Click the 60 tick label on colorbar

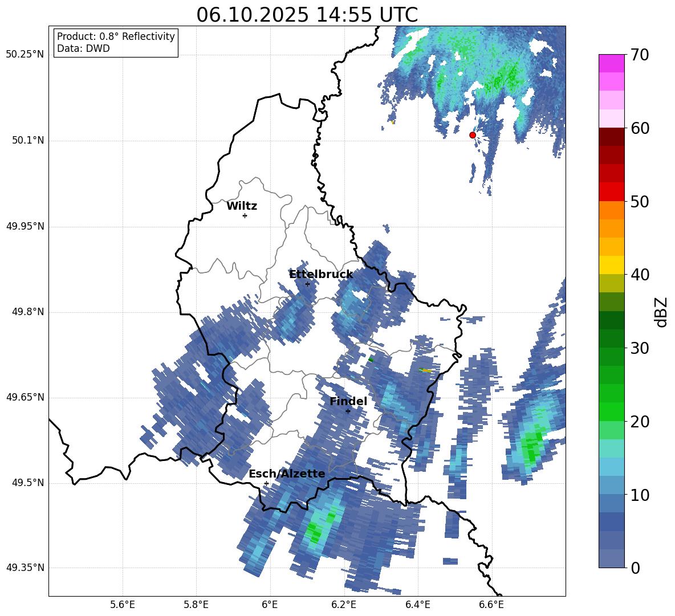(640, 128)
